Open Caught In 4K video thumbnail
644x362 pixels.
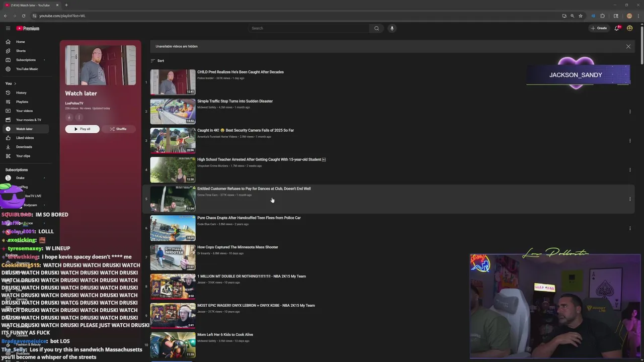(x=173, y=140)
